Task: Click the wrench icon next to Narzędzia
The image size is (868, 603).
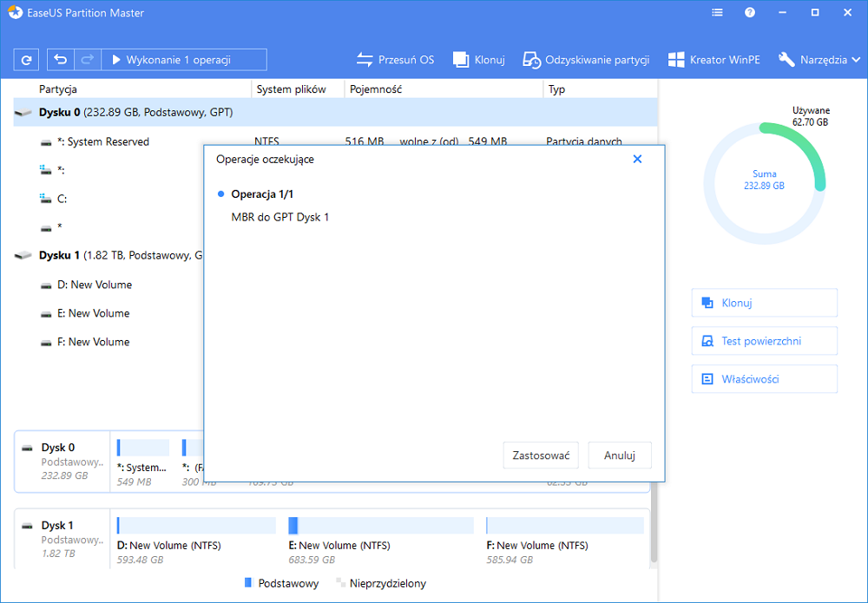Action: 786,60
